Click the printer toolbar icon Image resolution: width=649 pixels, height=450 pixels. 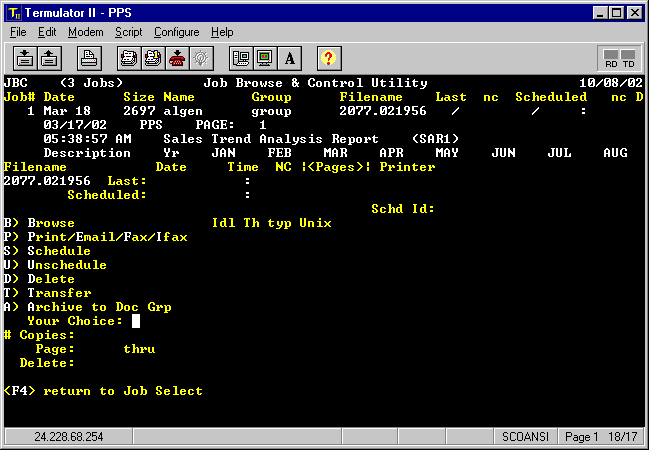pyautogui.click(x=89, y=58)
